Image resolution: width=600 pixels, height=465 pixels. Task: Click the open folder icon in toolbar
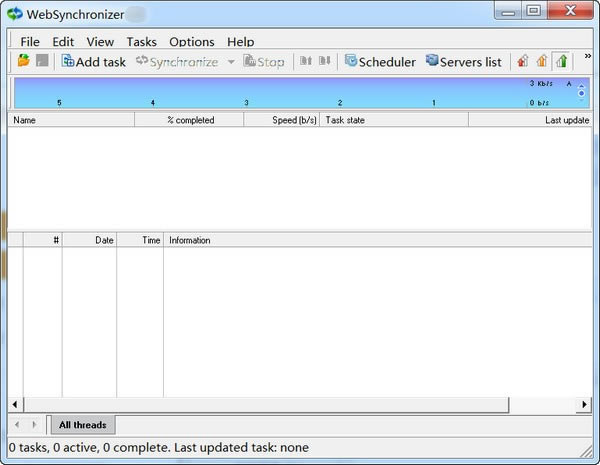click(x=24, y=62)
